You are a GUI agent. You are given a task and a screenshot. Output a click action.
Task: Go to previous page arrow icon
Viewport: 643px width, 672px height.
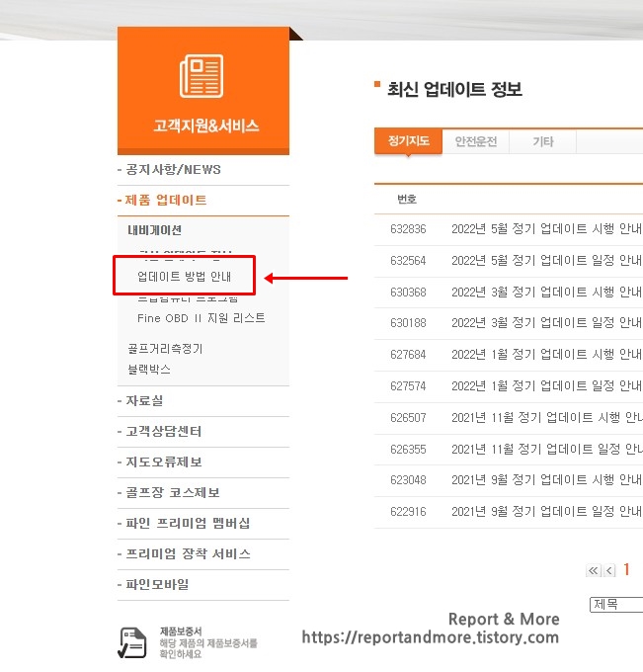click(x=609, y=570)
